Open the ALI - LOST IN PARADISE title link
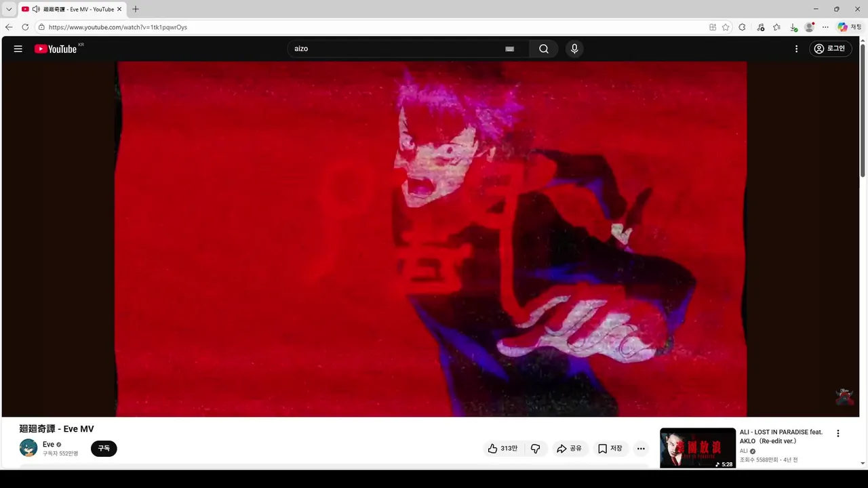 [781, 436]
